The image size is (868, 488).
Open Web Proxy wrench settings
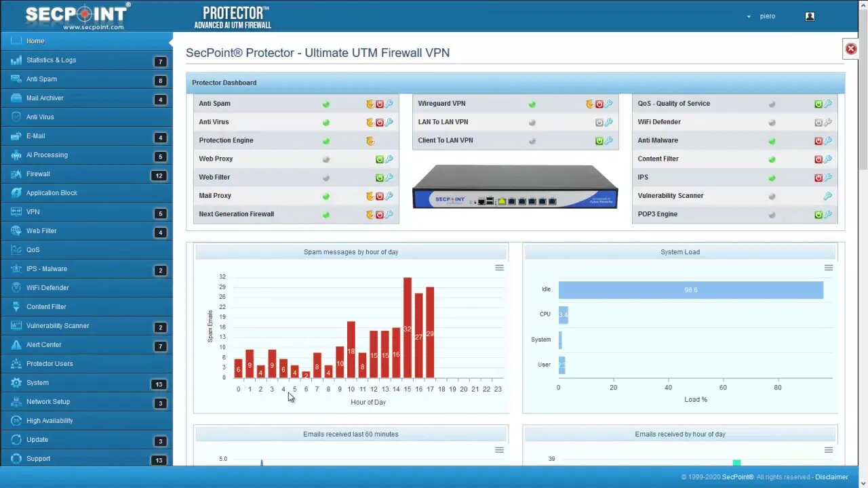click(x=389, y=159)
